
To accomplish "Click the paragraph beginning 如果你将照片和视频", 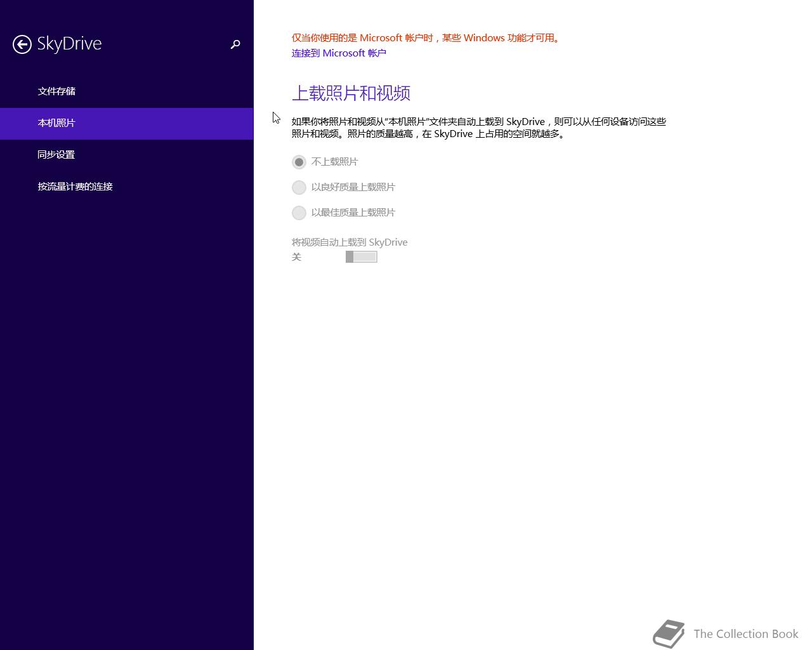I will (x=479, y=128).
